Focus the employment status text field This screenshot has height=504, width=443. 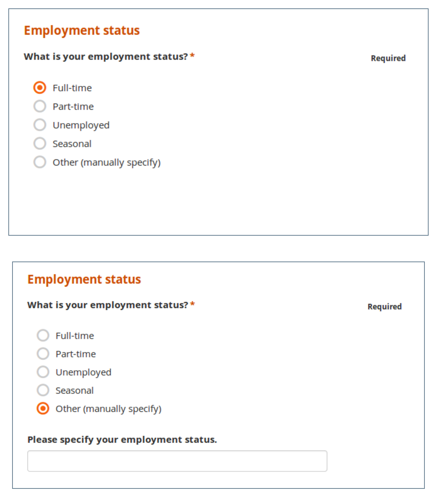[x=177, y=461]
